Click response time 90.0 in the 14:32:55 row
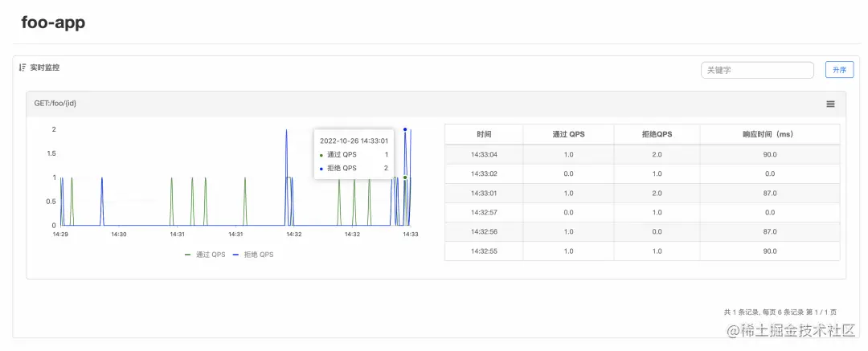This screenshot has height=351, width=868. click(x=769, y=251)
